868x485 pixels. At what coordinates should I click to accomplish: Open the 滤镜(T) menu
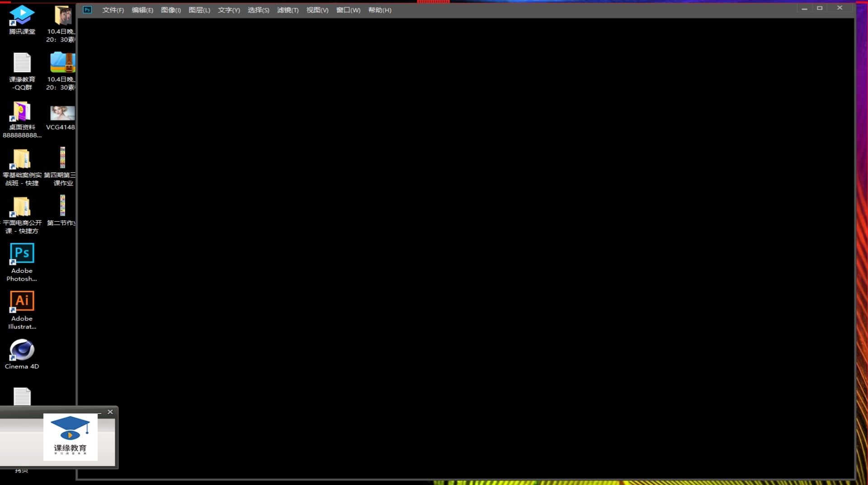click(288, 10)
